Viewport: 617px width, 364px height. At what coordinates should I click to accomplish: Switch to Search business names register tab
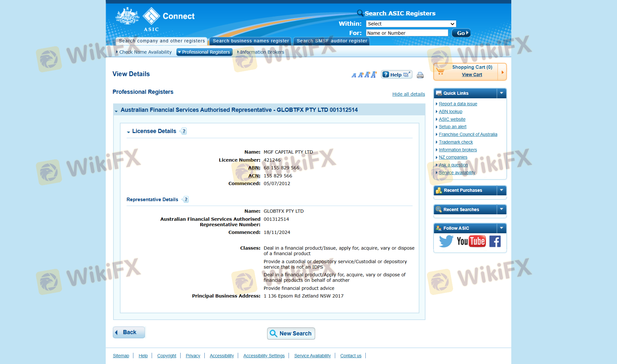pos(250,41)
